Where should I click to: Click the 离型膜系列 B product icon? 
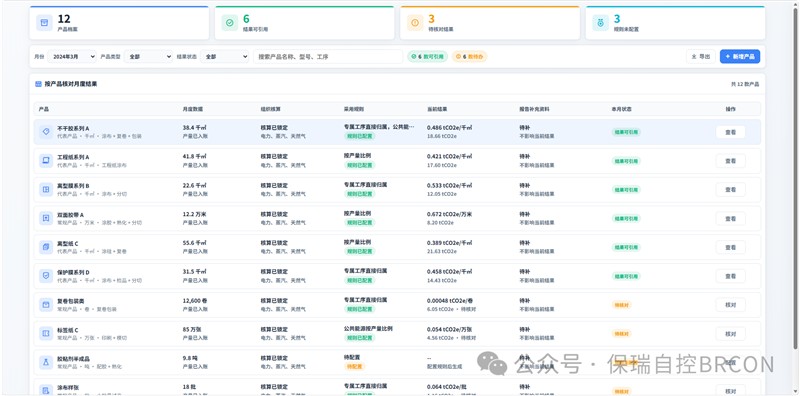[x=46, y=190]
